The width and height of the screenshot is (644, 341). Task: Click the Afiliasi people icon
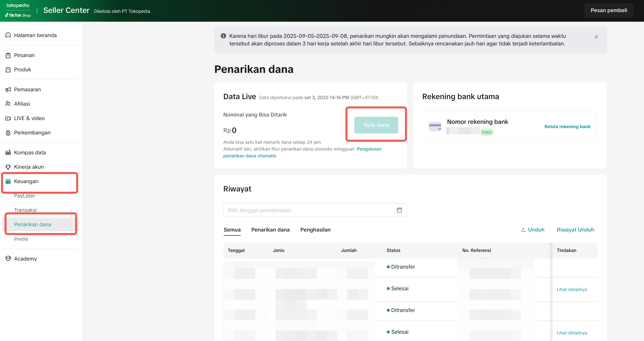(x=8, y=104)
